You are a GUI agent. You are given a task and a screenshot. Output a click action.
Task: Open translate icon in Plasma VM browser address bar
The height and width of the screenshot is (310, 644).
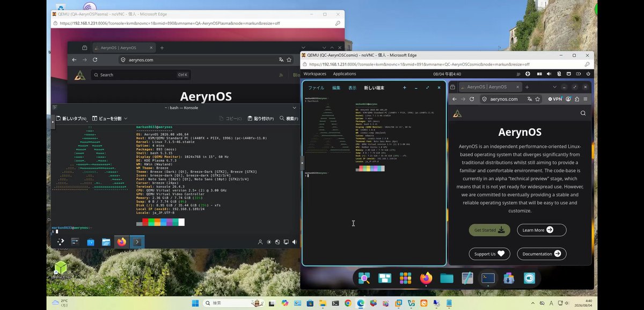click(x=281, y=60)
